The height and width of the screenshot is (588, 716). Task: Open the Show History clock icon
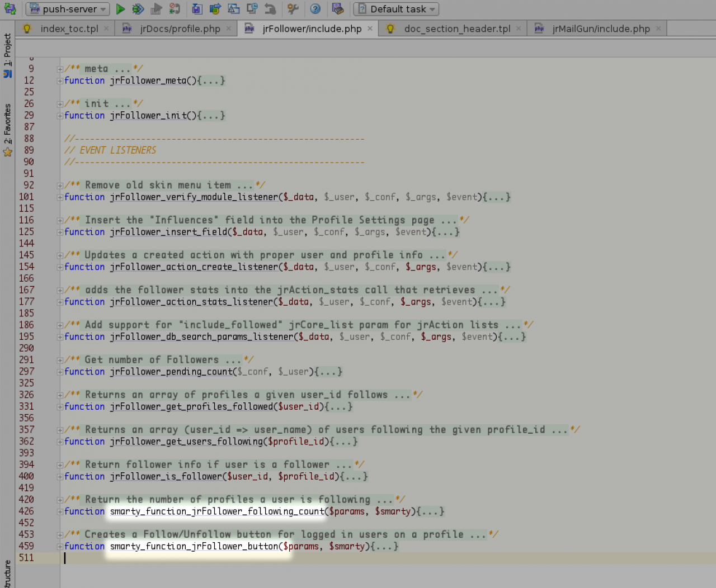point(252,9)
